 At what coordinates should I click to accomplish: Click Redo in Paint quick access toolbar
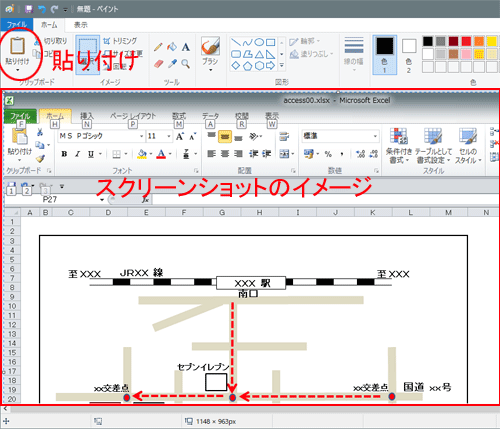[x=54, y=9]
